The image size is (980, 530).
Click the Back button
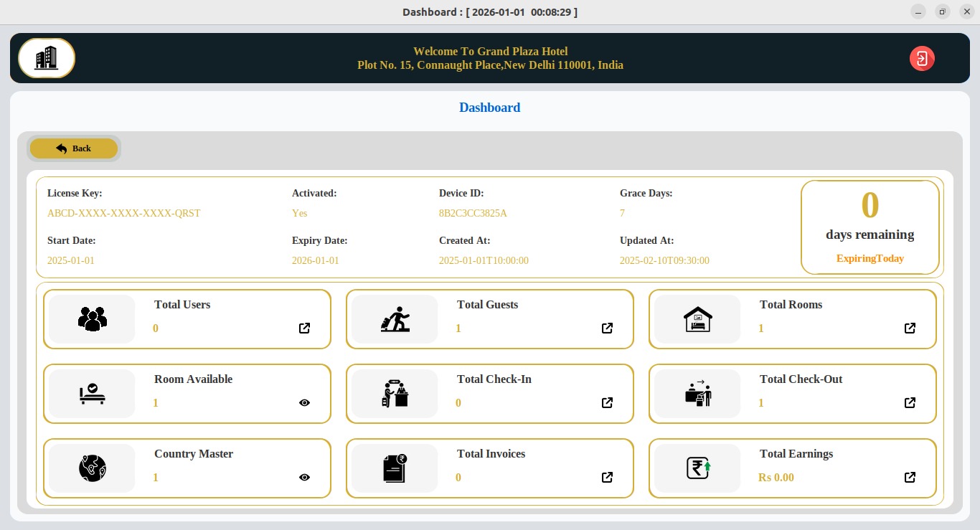coord(74,148)
